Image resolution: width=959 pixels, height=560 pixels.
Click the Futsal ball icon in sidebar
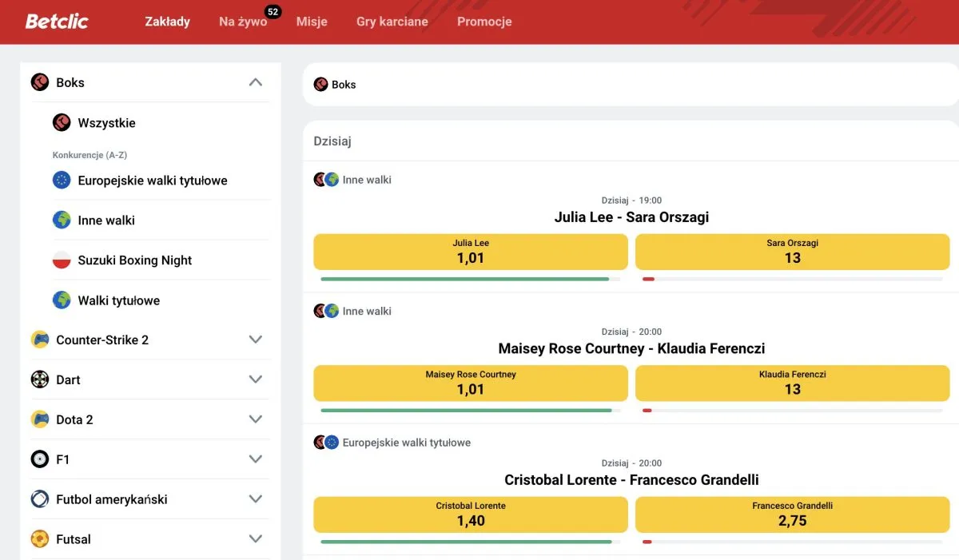tap(40, 539)
